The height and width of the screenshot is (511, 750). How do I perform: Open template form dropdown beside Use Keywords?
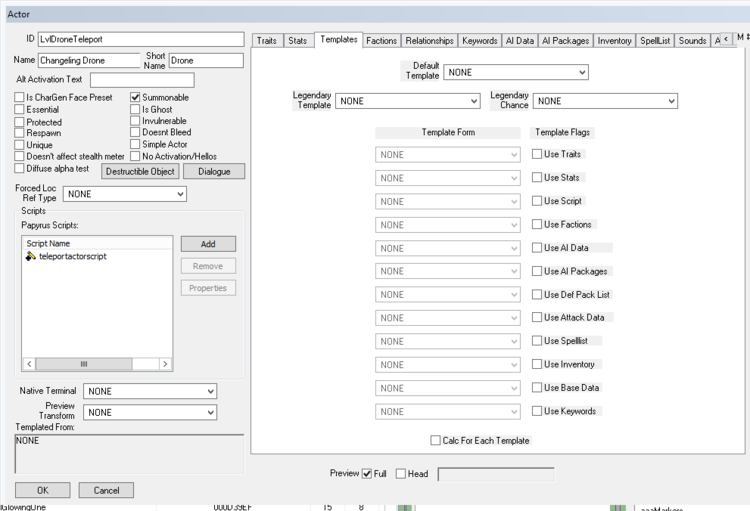448,411
